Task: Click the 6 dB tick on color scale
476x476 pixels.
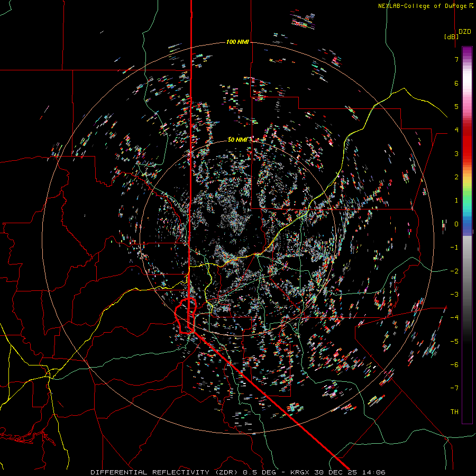Action: (456, 83)
